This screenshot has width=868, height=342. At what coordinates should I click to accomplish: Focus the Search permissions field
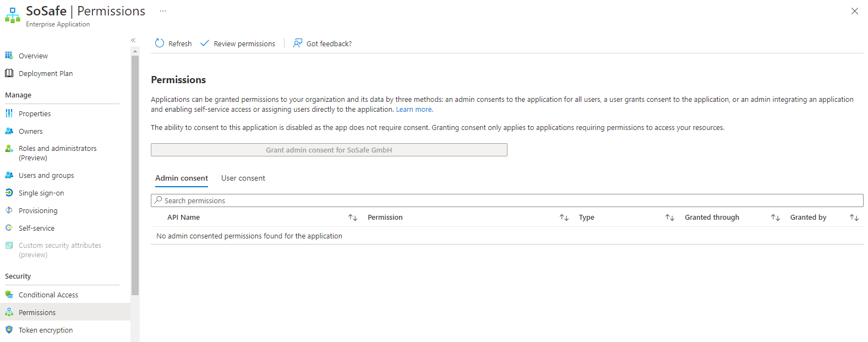click(x=506, y=200)
